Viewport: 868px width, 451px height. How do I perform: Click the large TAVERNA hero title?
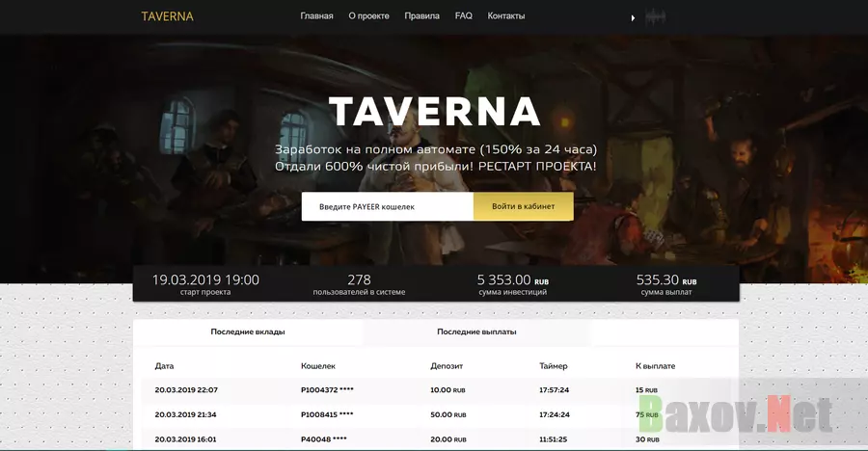coord(435,112)
